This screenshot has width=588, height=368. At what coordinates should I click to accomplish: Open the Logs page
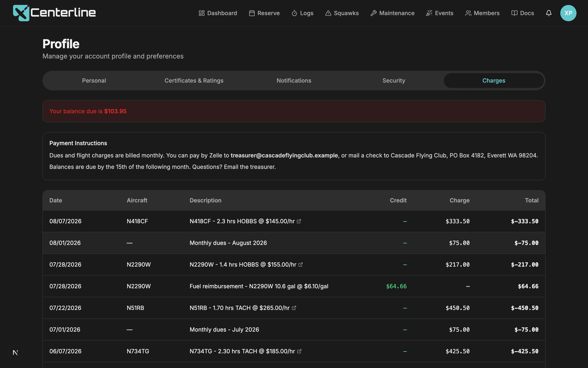pyautogui.click(x=302, y=13)
